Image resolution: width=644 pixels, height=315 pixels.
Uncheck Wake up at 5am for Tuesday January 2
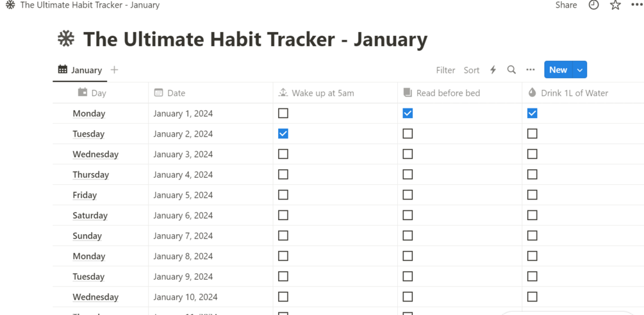[x=283, y=134]
